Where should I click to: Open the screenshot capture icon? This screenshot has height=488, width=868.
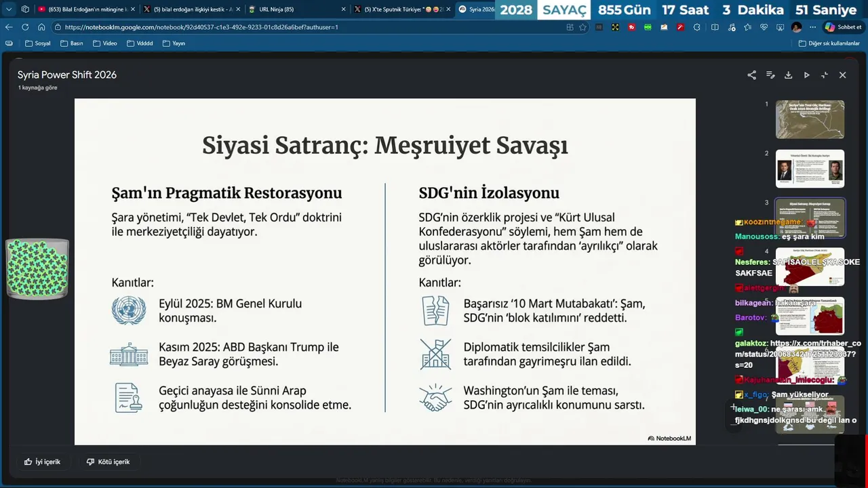780,27
